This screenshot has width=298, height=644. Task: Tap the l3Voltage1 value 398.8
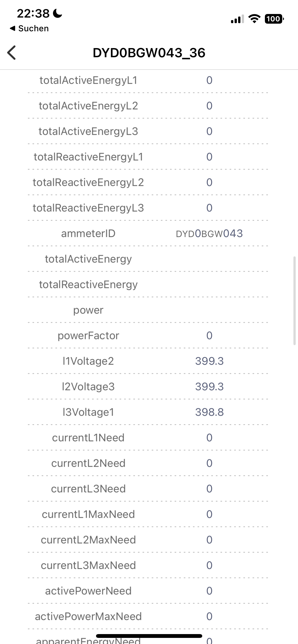209,412
